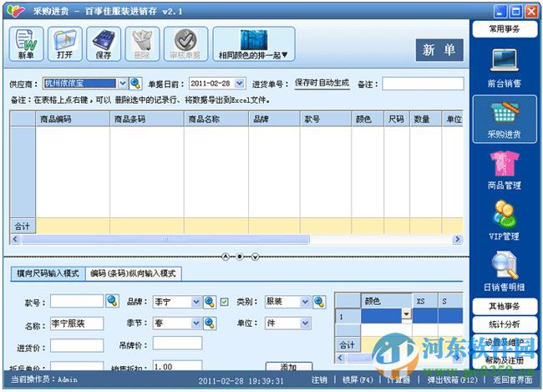Expand the 品牌 dropdown showing 李宁
This screenshot has width=543, height=392.
(196, 302)
